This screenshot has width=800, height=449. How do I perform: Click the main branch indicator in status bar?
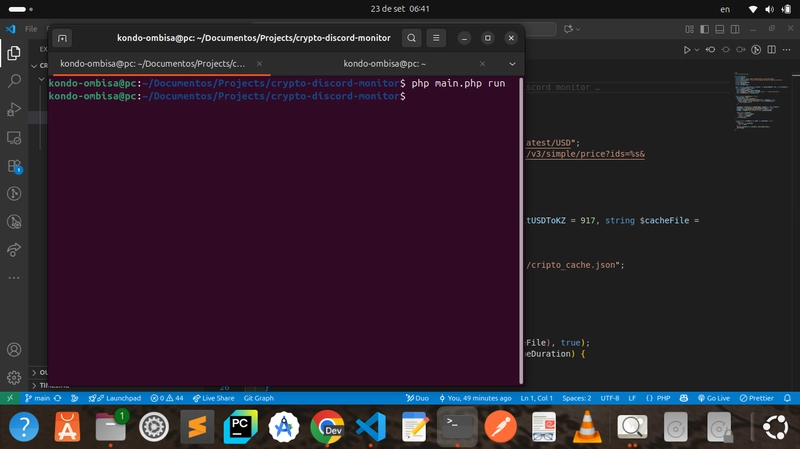(38, 398)
